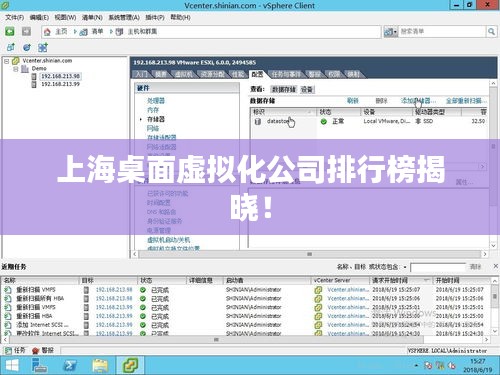This screenshot has height=375, width=500.
Task: Click the 清单 inventory breadcrumb icon
Action: click(x=84, y=32)
